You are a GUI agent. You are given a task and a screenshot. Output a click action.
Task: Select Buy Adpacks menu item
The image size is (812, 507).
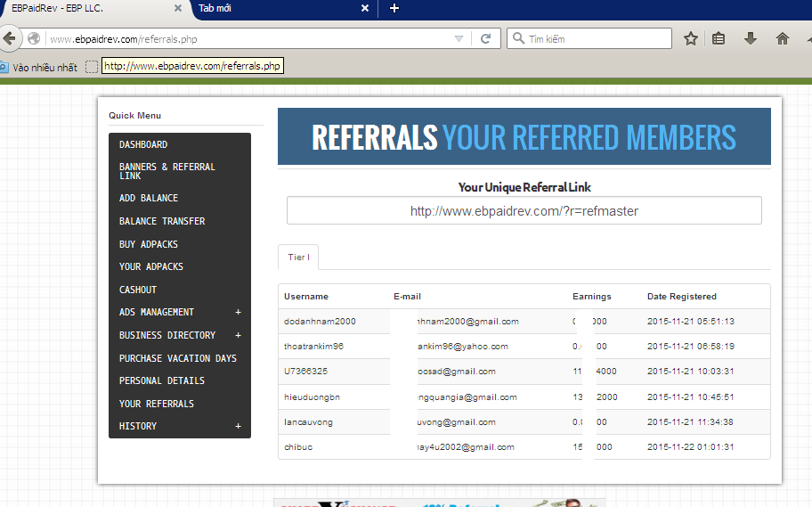149,244
